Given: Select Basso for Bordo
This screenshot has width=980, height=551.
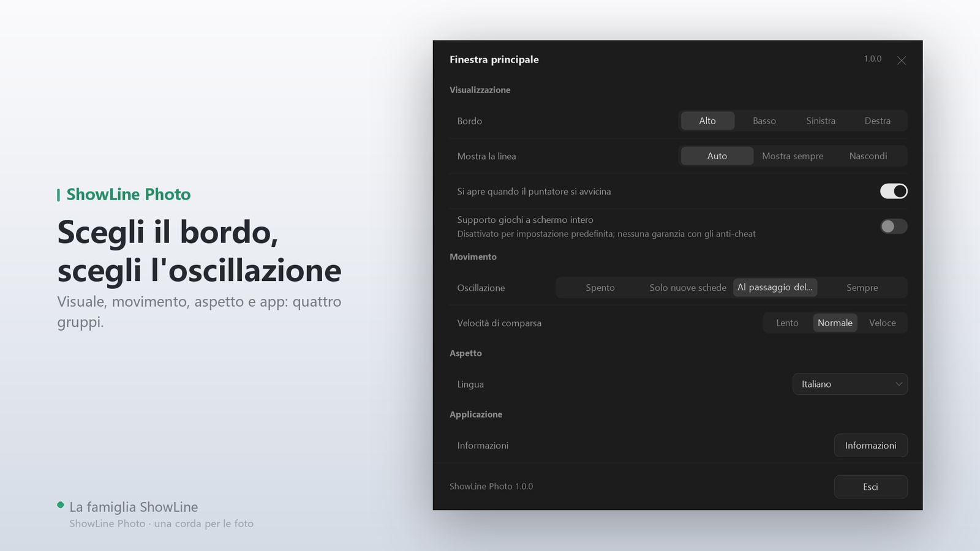Looking at the screenshot, I should pyautogui.click(x=764, y=121).
